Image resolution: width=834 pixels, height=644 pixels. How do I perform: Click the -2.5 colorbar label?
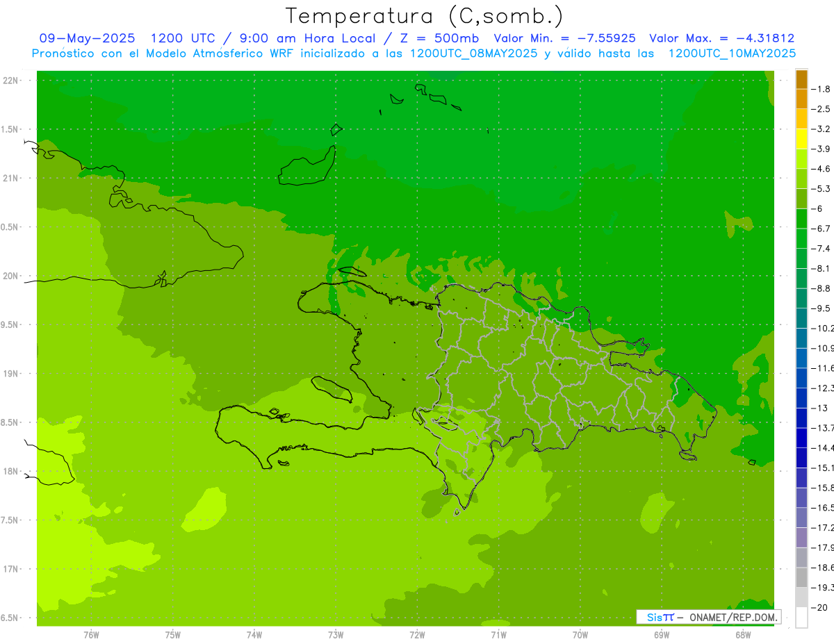click(x=821, y=109)
